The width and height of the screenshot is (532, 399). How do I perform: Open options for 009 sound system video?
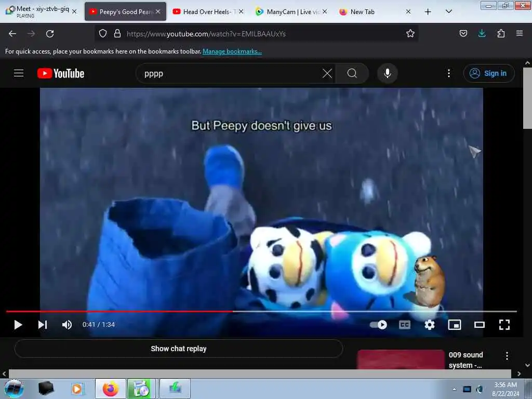tap(507, 355)
